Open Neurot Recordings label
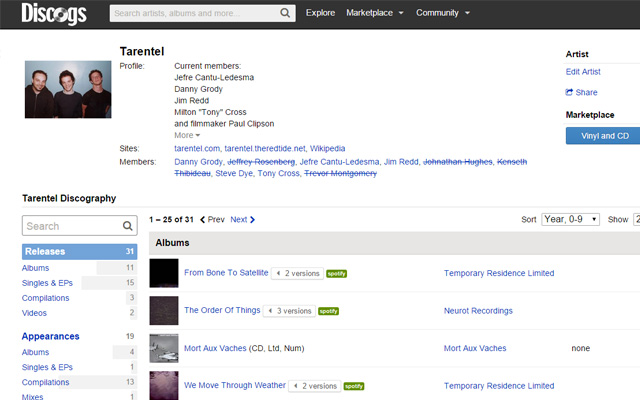Viewport: 640px width, 400px height. [x=478, y=311]
